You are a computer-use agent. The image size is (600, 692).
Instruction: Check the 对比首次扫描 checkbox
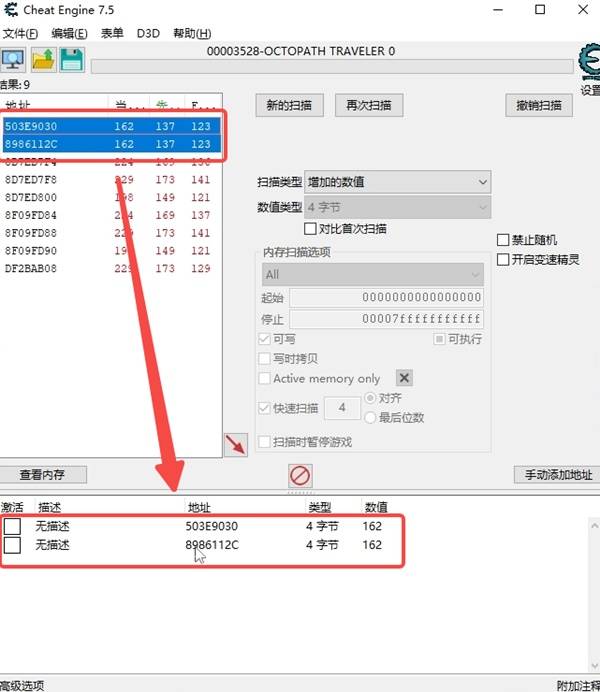pyautogui.click(x=310, y=229)
